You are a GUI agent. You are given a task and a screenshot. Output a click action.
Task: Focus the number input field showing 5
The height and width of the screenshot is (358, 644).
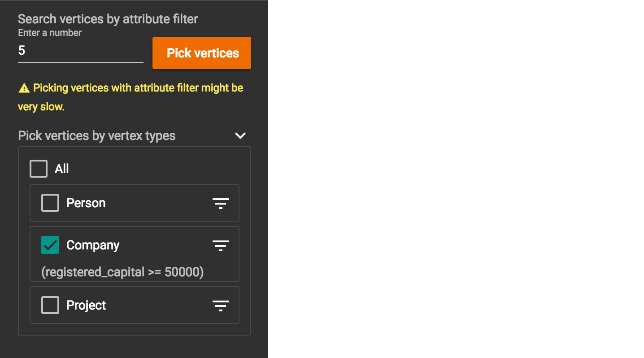click(81, 51)
